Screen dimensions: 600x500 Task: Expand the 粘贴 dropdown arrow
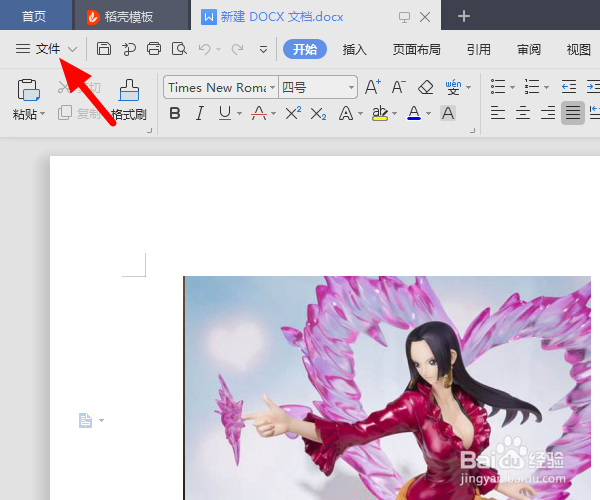click(x=42, y=114)
